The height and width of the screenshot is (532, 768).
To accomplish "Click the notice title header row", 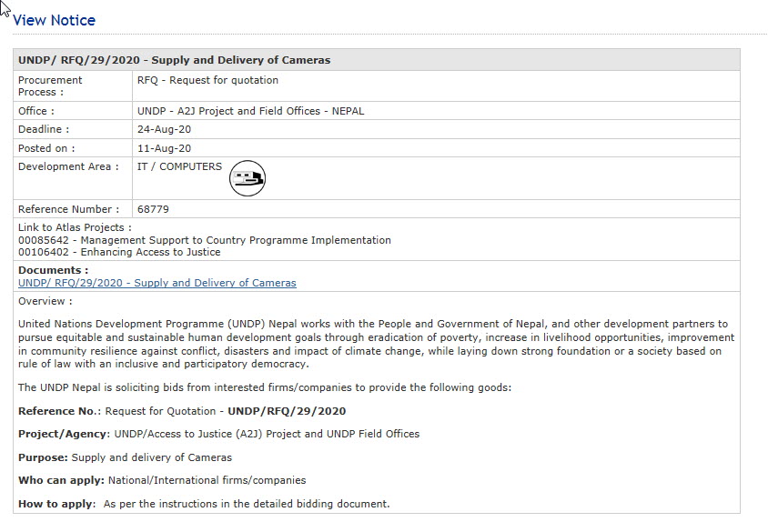I will 174,60.
